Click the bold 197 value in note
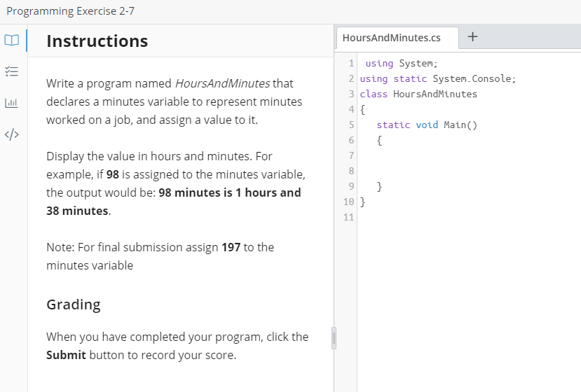This screenshot has width=581, height=392. 231,247
